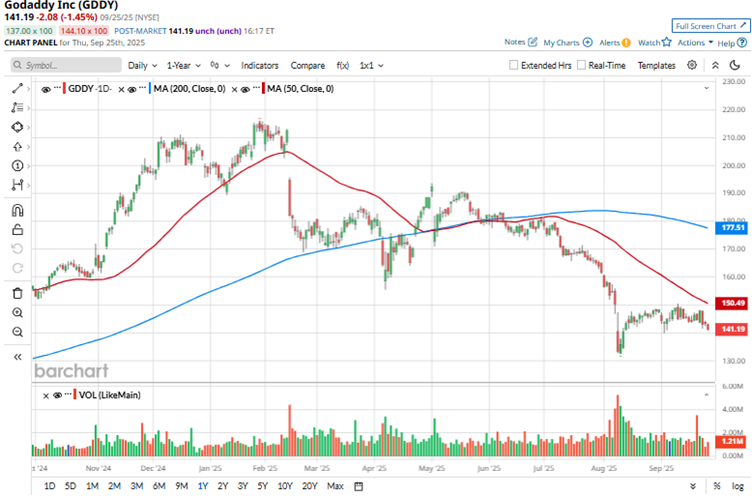Select the arrow marker tool
The height and width of the screenshot is (496, 752).
pos(17,147)
